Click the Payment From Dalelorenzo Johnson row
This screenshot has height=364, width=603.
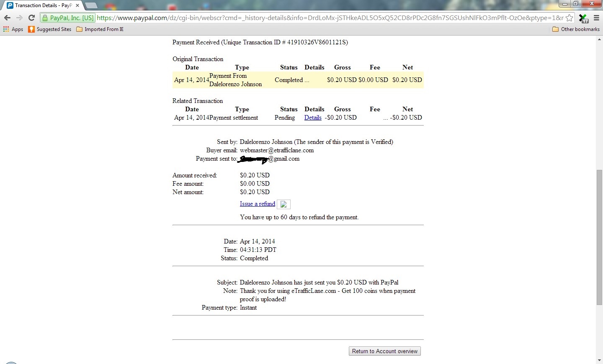(x=298, y=80)
